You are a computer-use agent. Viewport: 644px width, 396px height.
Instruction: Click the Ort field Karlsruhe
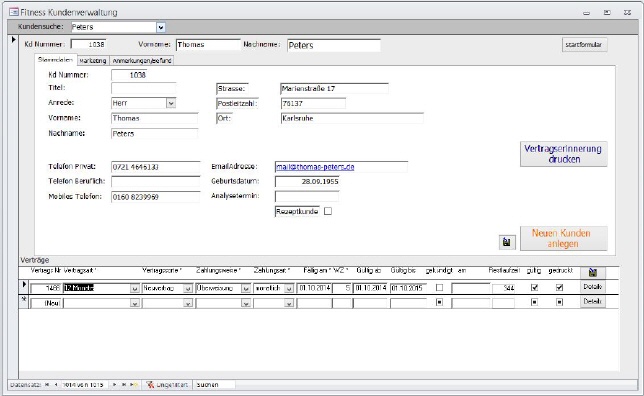(352, 118)
